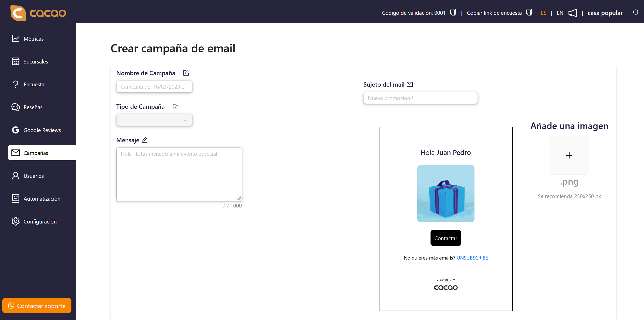Click the edit icon next to Nombre de Campaña
The height and width of the screenshot is (320, 644).
(x=186, y=73)
